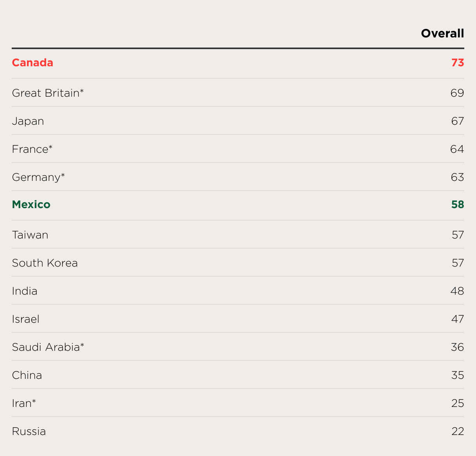The width and height of the screenshot is (476, 456).
Task: Click the Overall column header
Action: tap(442, 34)
